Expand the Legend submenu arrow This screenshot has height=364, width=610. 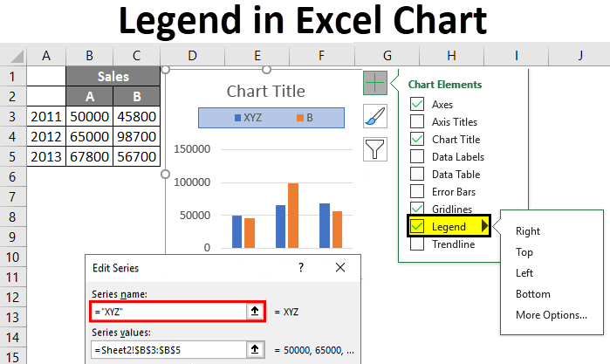coord(484,226)
